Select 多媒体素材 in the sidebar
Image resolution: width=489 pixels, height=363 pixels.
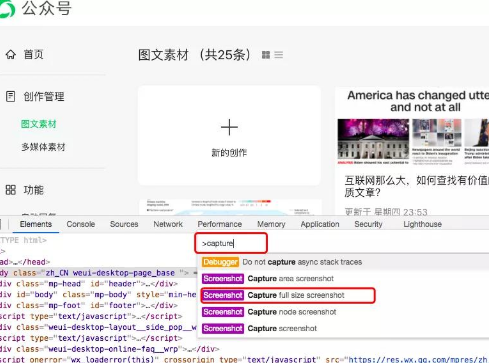(43, 147)
